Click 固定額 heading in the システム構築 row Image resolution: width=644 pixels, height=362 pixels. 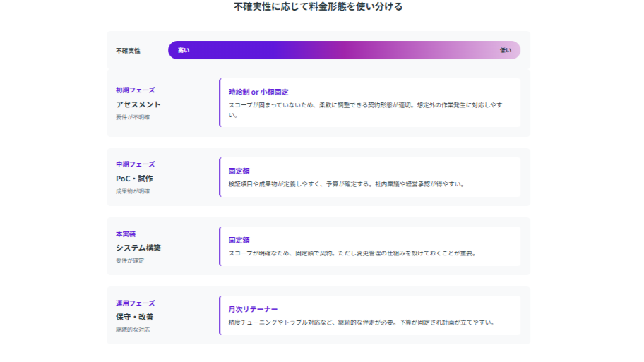239,241
